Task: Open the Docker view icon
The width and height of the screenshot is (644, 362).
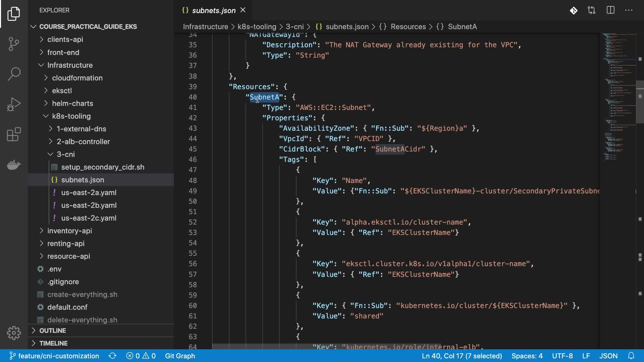Action: tap(14, 165)
